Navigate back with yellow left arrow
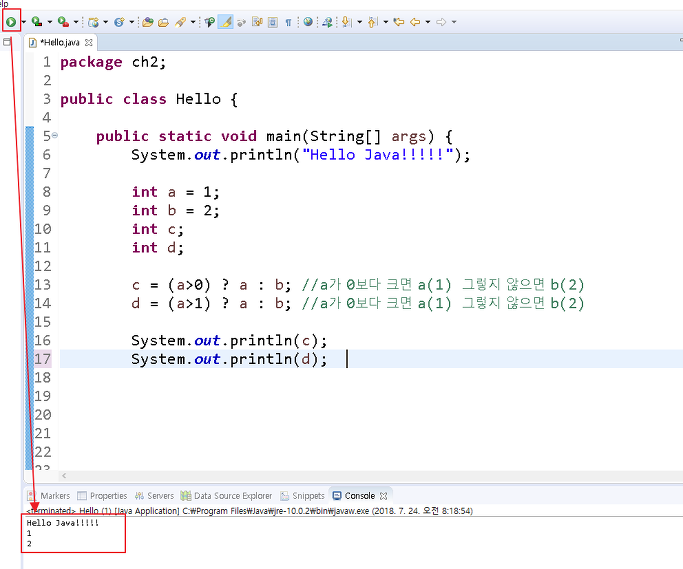 (x=415, y=22)
